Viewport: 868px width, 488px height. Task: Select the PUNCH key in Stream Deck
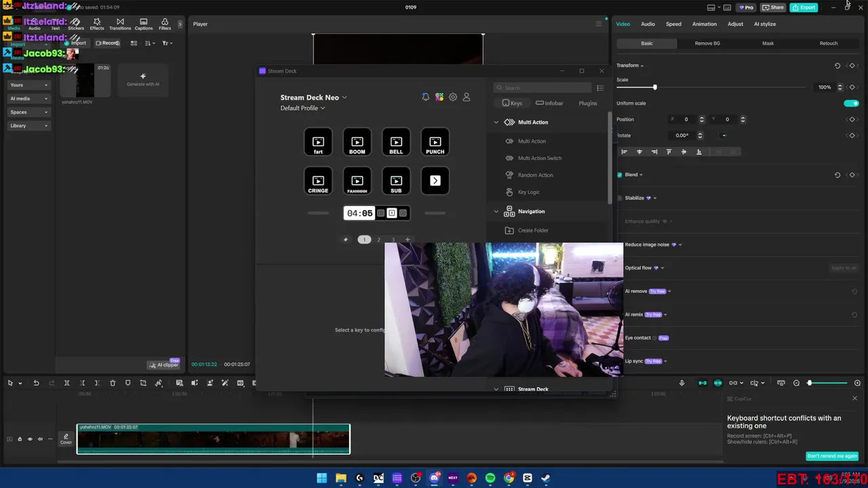tap(435, 142)
